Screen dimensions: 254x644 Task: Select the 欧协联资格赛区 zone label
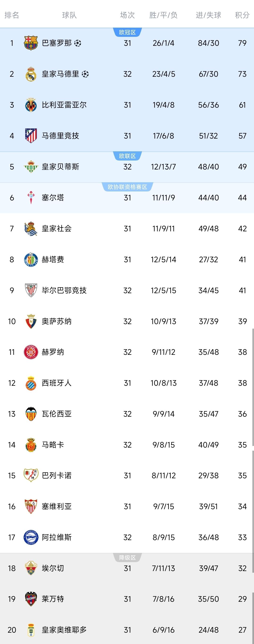pos(127,187)
